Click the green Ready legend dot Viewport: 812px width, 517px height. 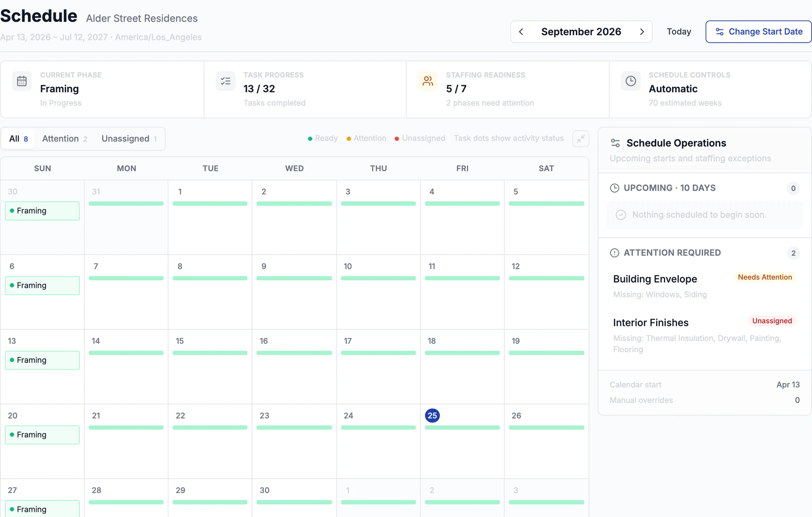310,139
